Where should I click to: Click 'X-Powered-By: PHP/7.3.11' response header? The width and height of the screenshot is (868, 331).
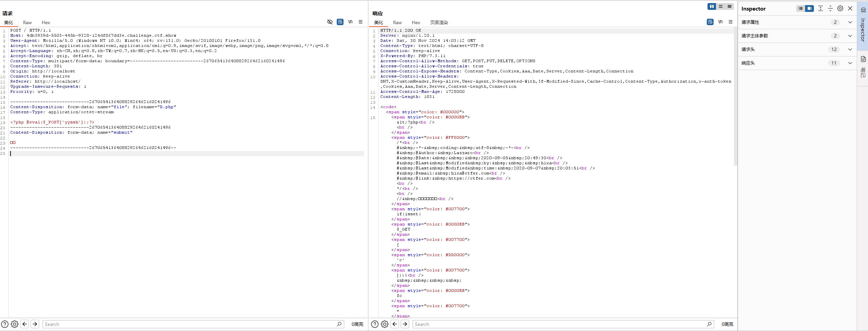(413, 56)
